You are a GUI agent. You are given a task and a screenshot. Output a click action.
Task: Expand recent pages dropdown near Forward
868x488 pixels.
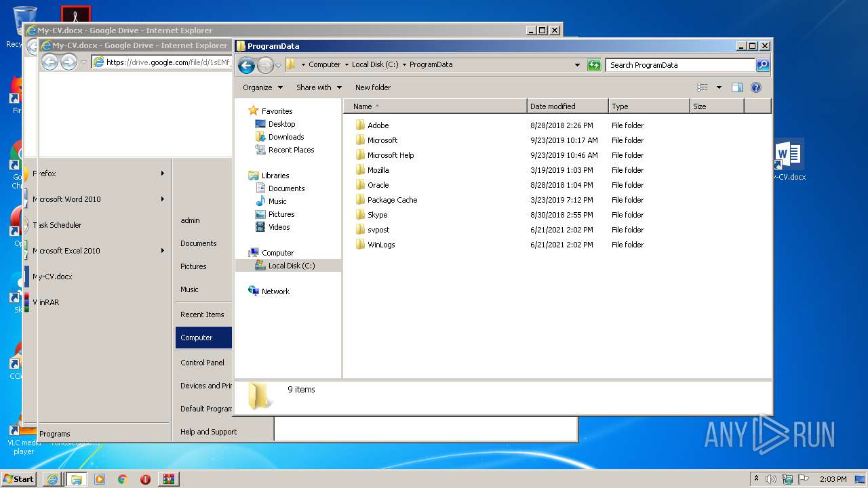[278, 65]
